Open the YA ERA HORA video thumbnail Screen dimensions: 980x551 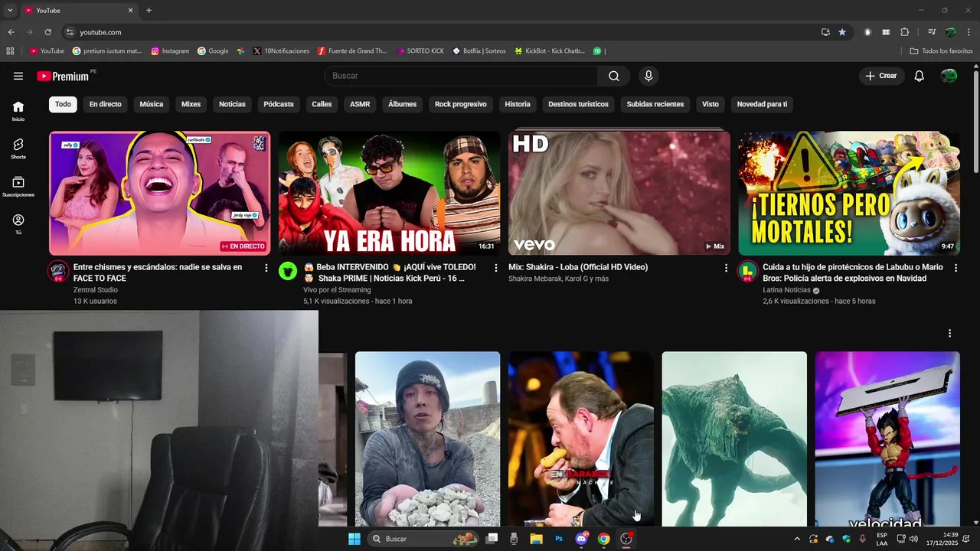tap(389, 193)
